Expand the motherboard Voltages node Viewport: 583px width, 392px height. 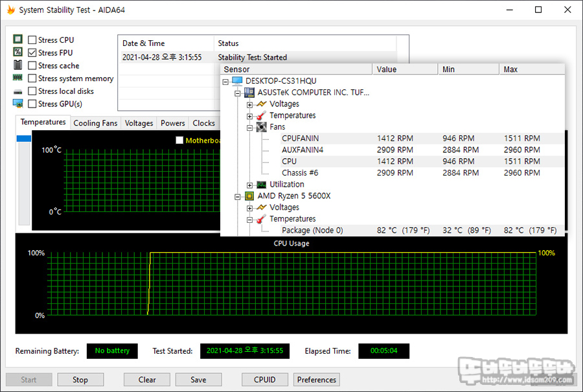point(250,104)
